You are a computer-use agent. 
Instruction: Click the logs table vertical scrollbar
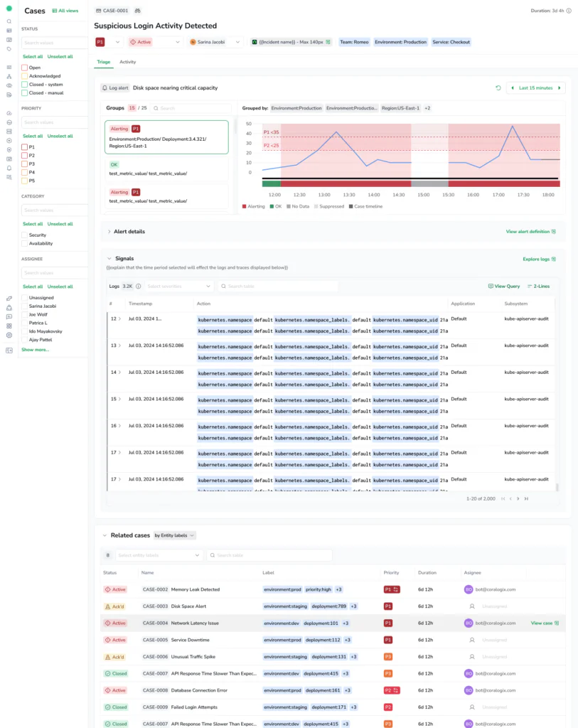point(557,486)
